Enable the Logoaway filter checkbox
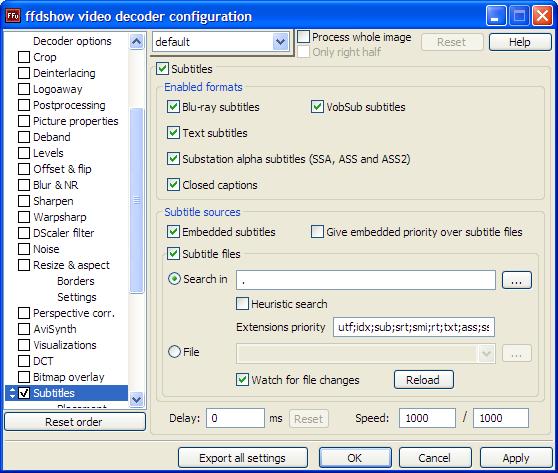This screenshot has height=473, width=558. pyautogui.click(x=24, y=89)
